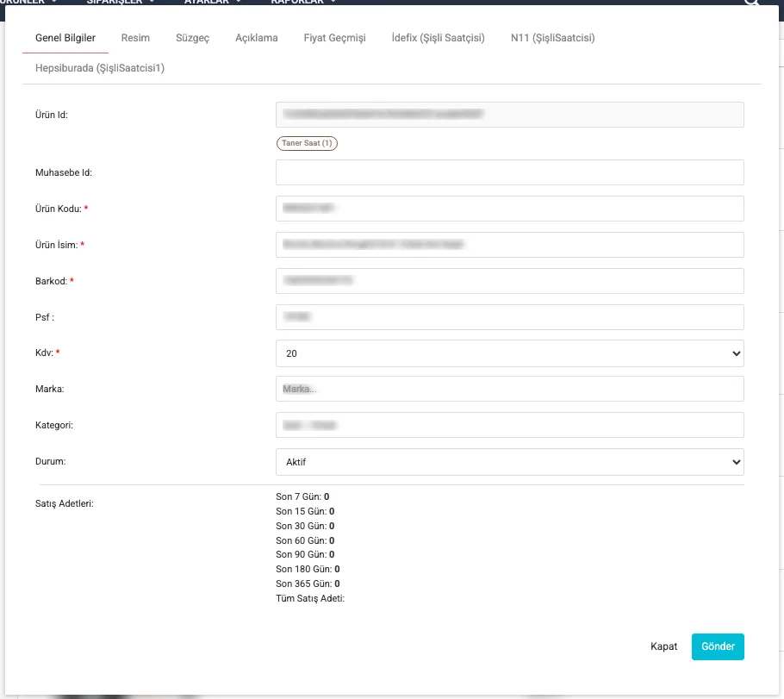Select the Süzgeç tab
The width and height of the screenshot is (784, 699).
coord(192,38)
